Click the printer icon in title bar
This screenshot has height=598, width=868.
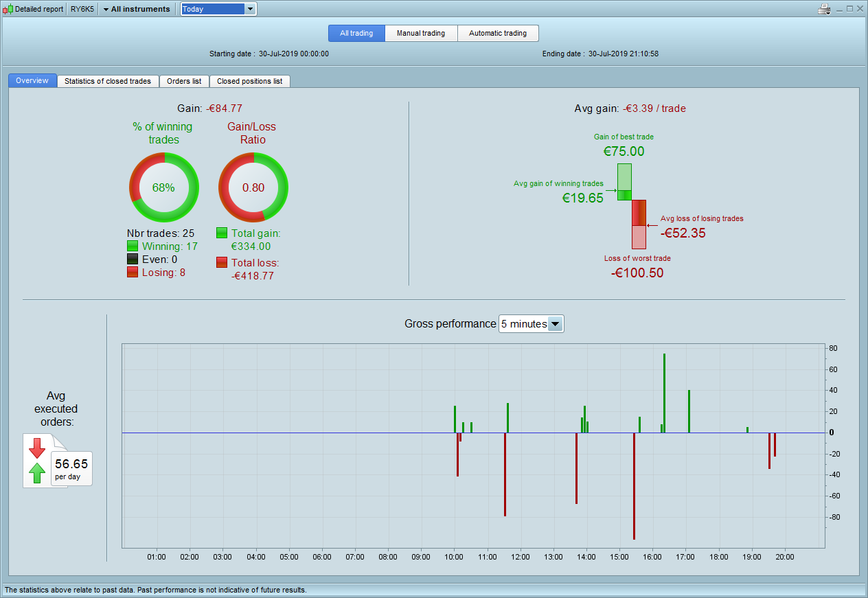click(825, 9)
